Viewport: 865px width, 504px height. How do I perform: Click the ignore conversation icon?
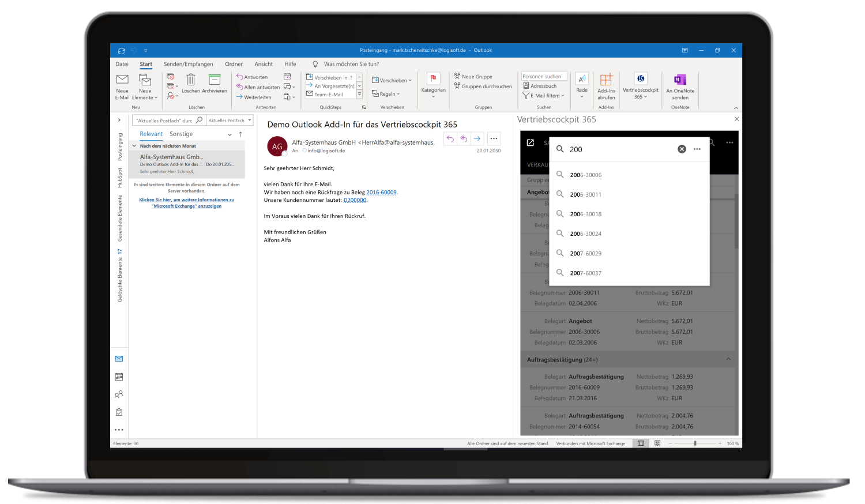[171, 77]
